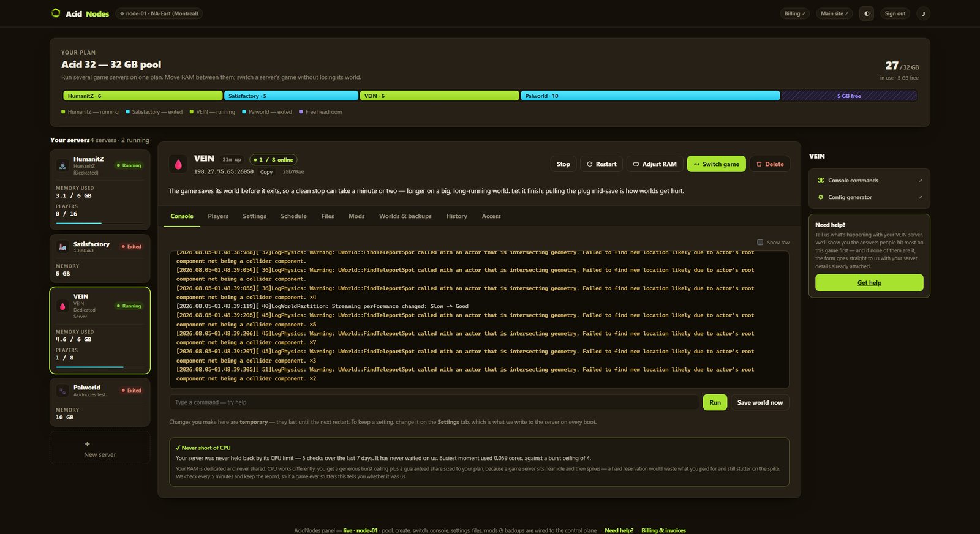Click the '1 / 8 online' badge
The width and height of the screenshot is (980, 534).
tap(273, 160)
